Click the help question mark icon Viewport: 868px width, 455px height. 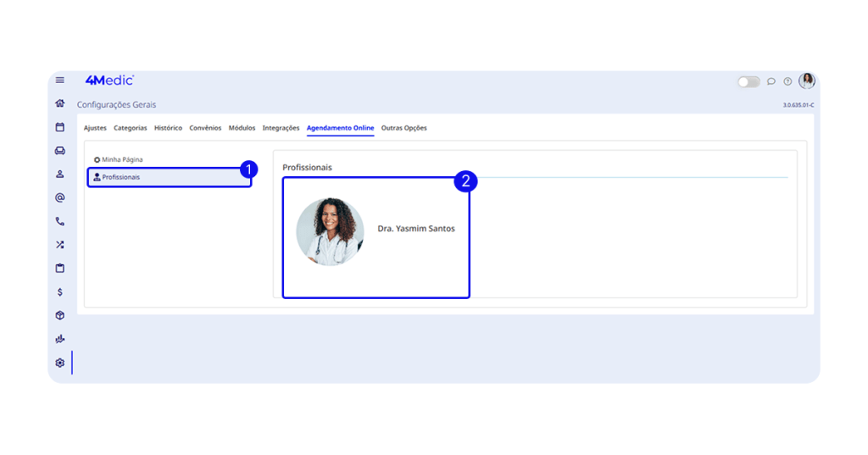[x=787, y=81]
